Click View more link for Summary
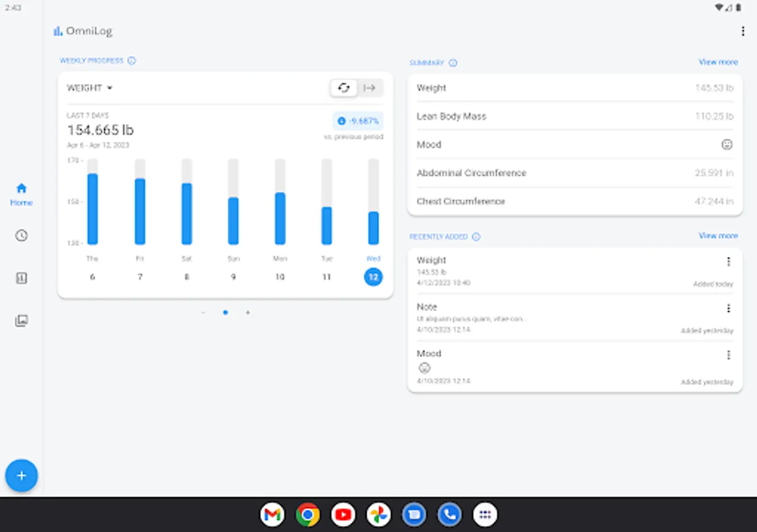 tap(718, 62)
